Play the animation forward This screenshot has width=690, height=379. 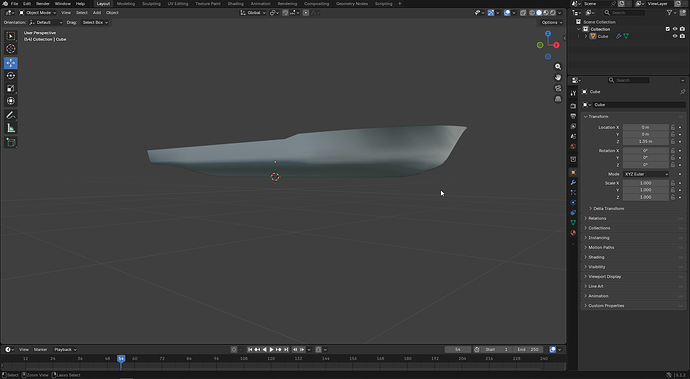click(272, 350)
